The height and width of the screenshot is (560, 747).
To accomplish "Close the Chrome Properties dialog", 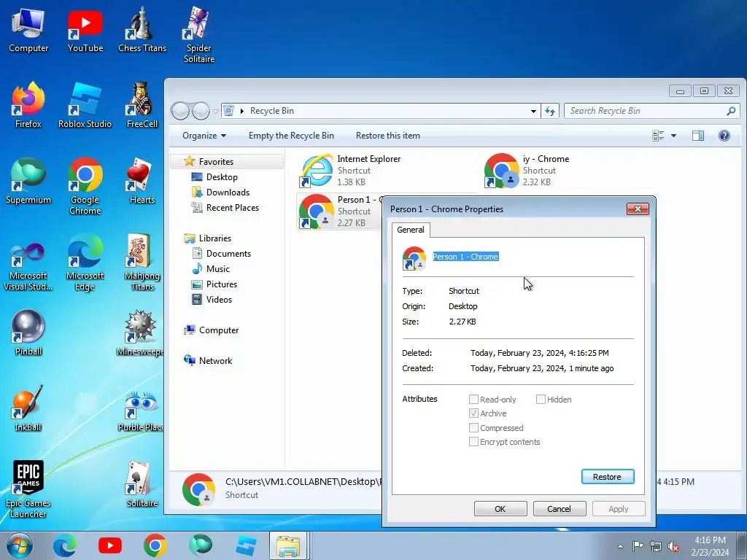I will pos(638,209).
